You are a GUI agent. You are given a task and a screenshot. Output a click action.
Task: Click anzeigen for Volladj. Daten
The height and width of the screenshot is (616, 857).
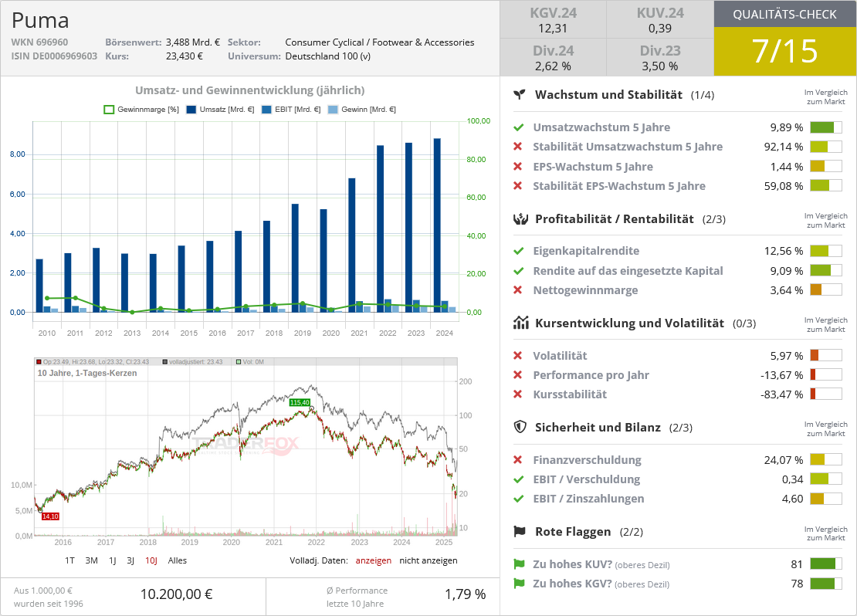(374, 560)
